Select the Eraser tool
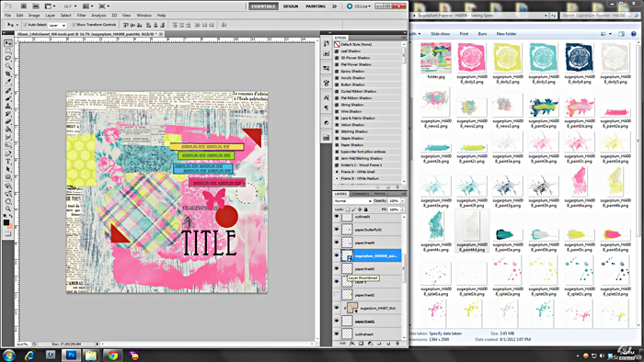 coord(7,122)
